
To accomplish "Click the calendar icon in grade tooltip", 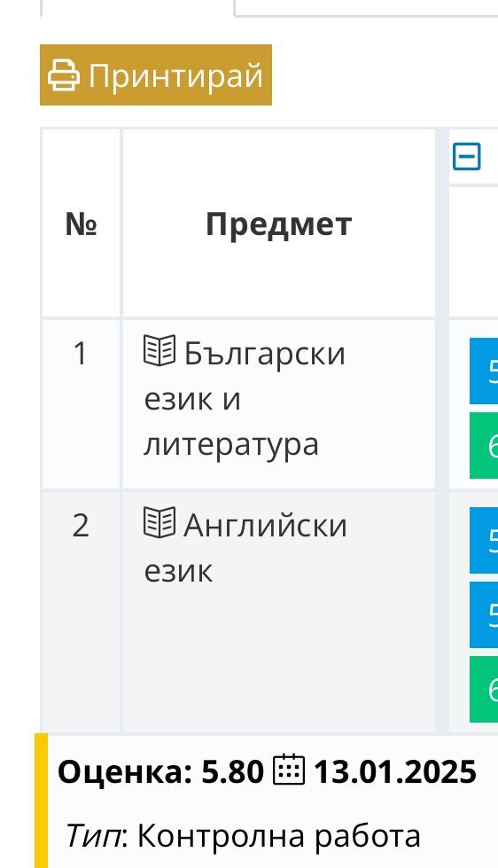I will (x=289, y=770).
